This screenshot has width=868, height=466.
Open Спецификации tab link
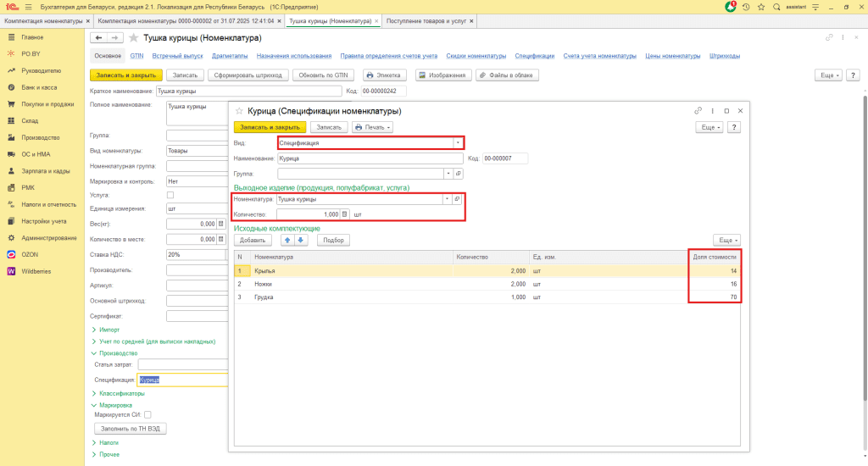click(x=535, y=56)
